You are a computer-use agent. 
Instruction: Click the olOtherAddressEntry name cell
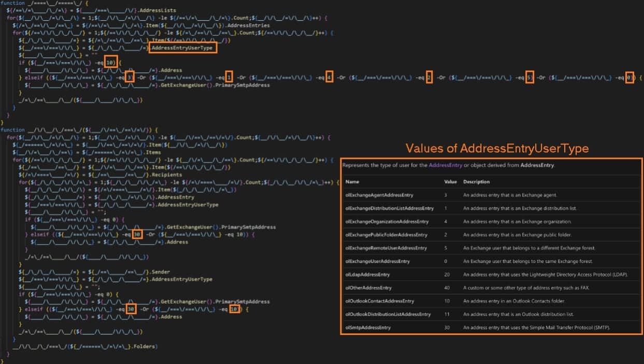tap(368, 288)
